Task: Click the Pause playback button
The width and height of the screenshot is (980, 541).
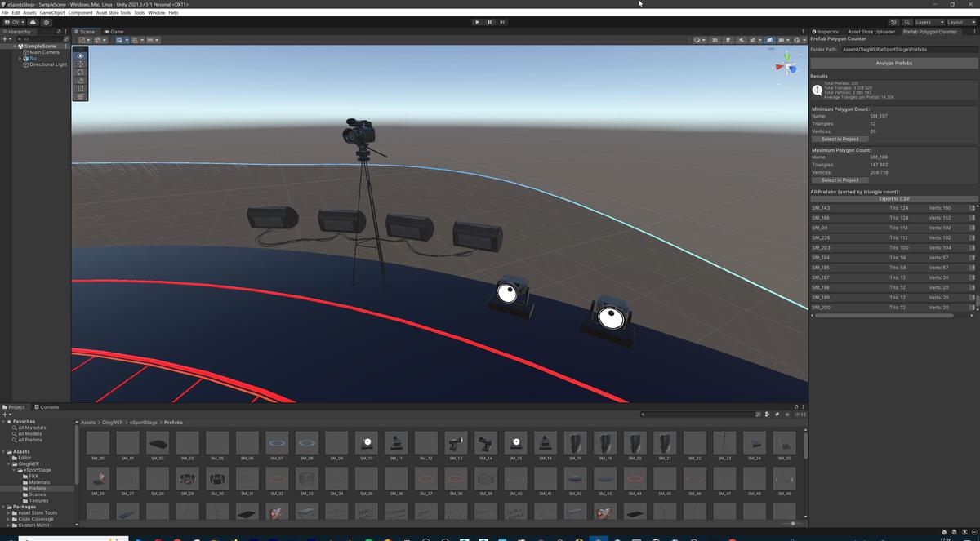Action: pos(489,22)
